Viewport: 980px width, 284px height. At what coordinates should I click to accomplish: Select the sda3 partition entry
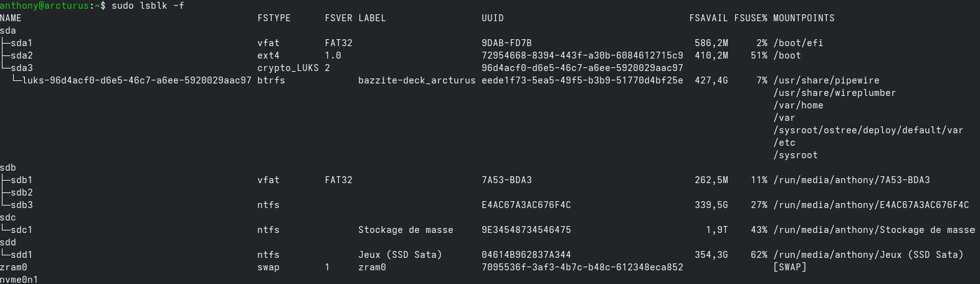click(21, 68)
